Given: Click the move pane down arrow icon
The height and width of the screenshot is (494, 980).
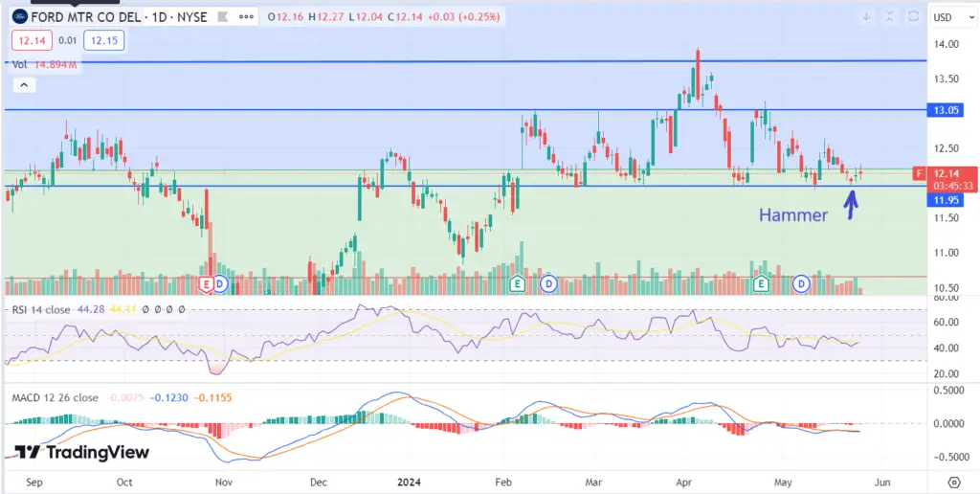Looking at the screenshot, I should coord(866,17).
